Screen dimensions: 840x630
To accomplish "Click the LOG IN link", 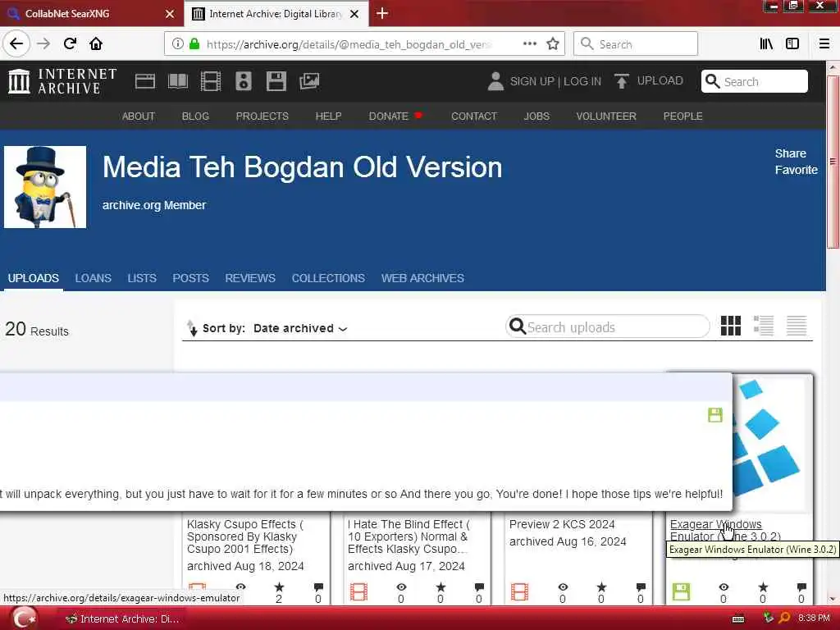I will coord(582,81).
